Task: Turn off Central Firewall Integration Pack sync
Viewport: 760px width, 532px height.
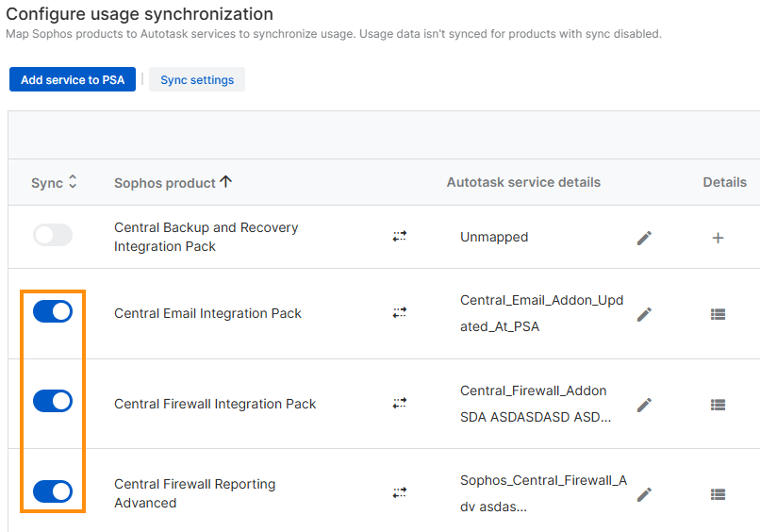Action: coord(53,401)
